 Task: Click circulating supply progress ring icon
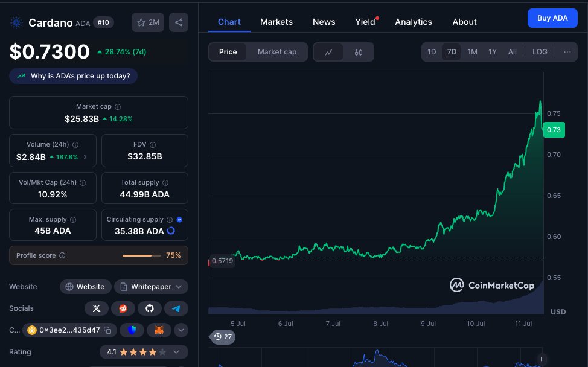point(171,231)
